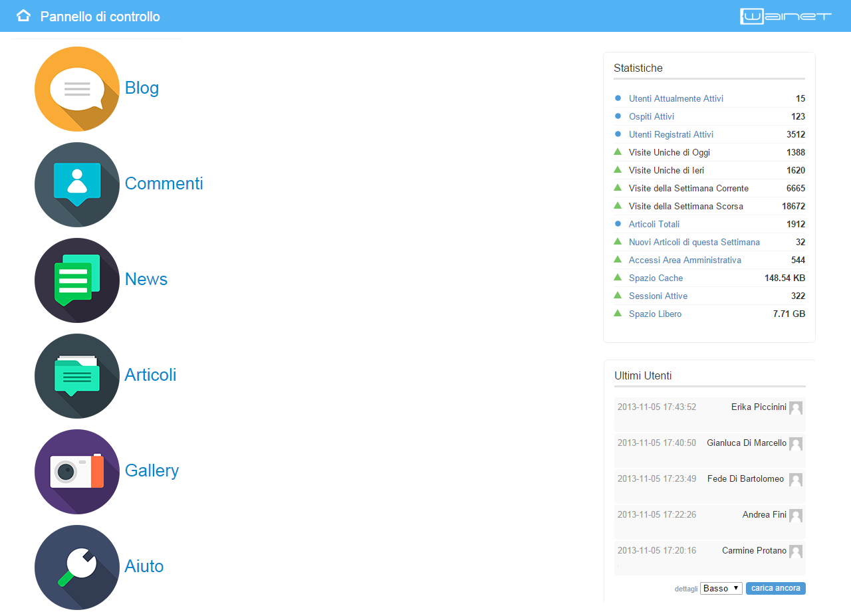Click the home icon in header

tap(23, 16)
